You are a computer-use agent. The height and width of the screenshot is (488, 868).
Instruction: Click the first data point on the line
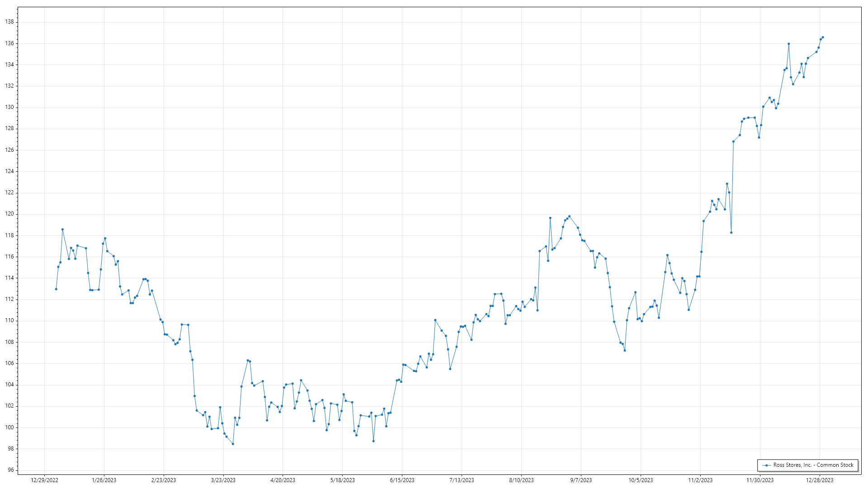[x=56, y=289]
